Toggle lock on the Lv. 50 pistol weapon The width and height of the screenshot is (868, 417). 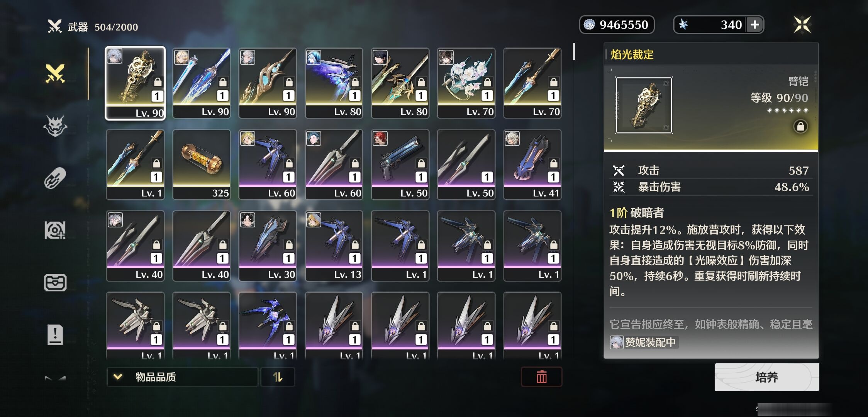421,163
